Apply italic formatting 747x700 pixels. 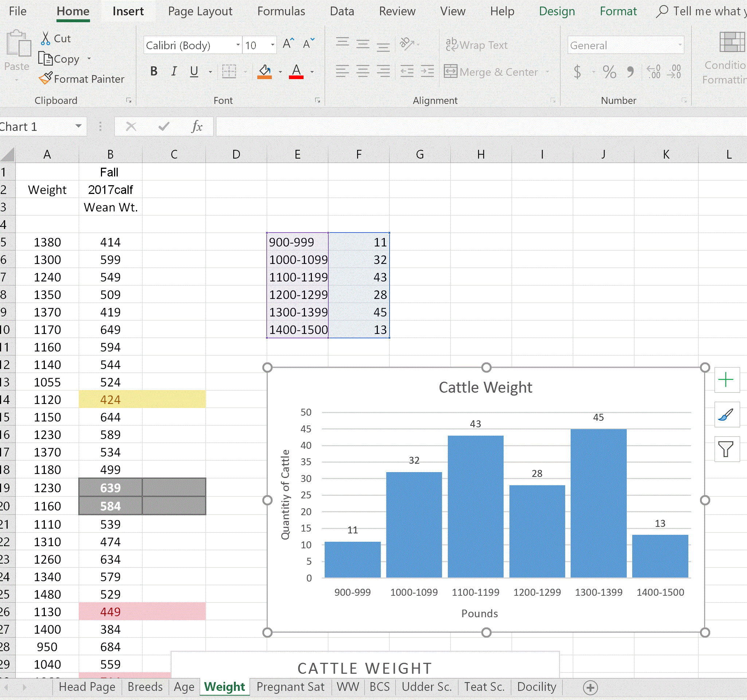(173, 71)
